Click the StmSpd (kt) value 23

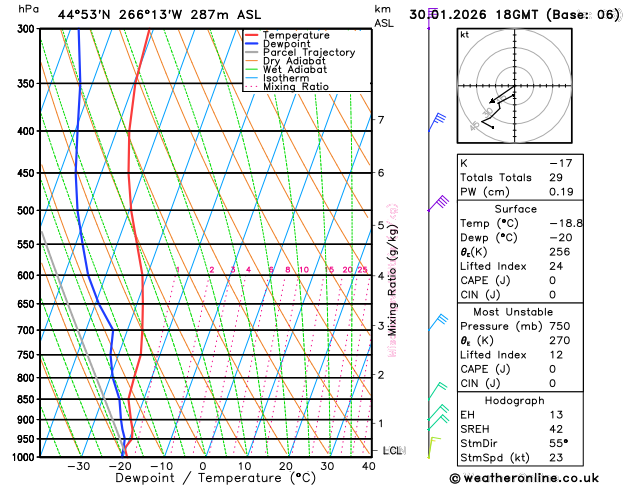[x=556, y=458]
